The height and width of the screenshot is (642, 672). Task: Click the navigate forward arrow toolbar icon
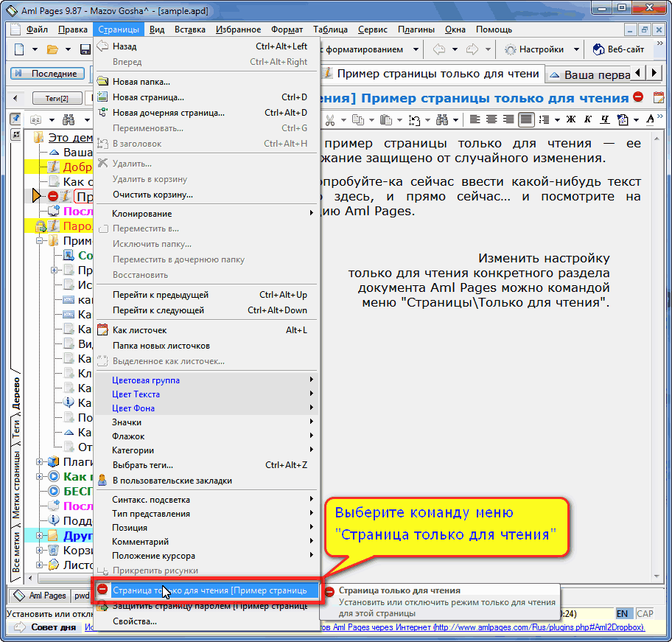[472, 49]
